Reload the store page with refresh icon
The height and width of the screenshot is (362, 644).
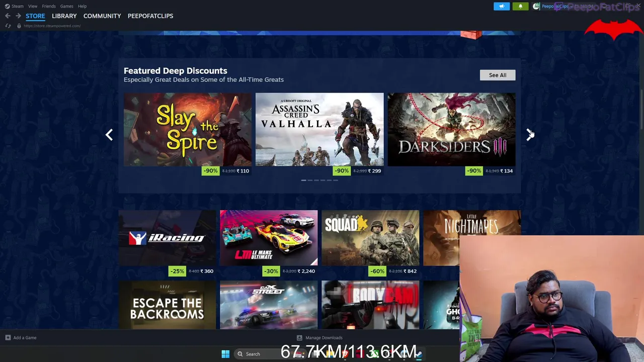point(8,26)
